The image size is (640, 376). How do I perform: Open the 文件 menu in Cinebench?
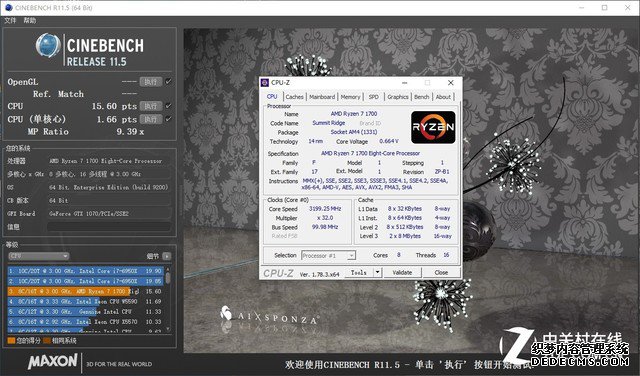[10, 20]
